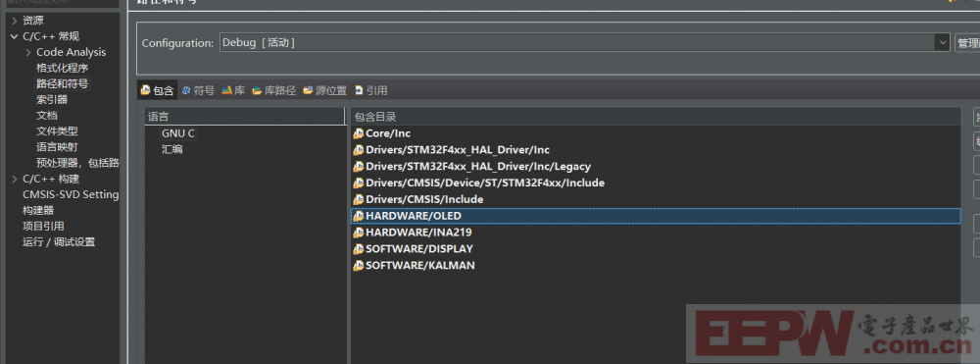The image size is (980, 364).
Task: Click the icon next to Drivers/STM32F4xx_HAL_Driver/Inc
Action: click(x=358, y=150)
